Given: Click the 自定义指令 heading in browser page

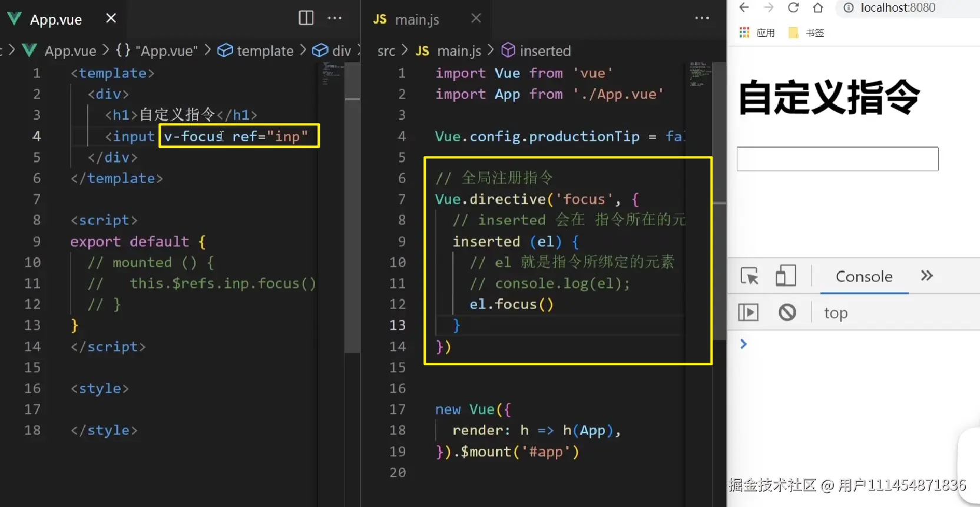Looking at the screenshot, I should (x=829, y=98).
